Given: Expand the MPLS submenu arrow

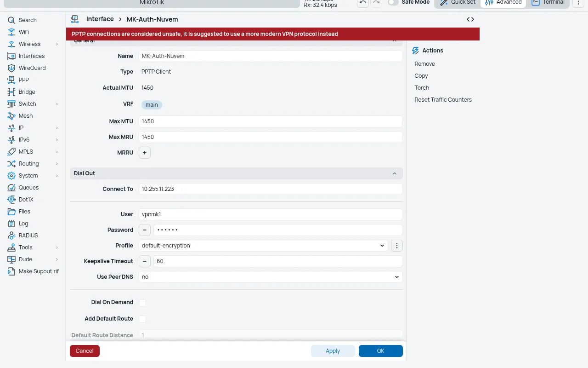Looking at the screenshot, I should pos(57,152).
